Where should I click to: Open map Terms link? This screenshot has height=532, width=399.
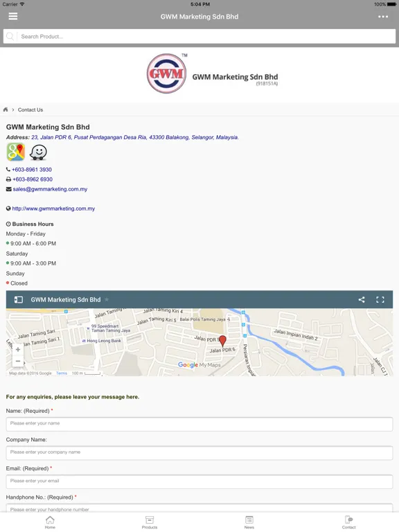pos(62,373)
